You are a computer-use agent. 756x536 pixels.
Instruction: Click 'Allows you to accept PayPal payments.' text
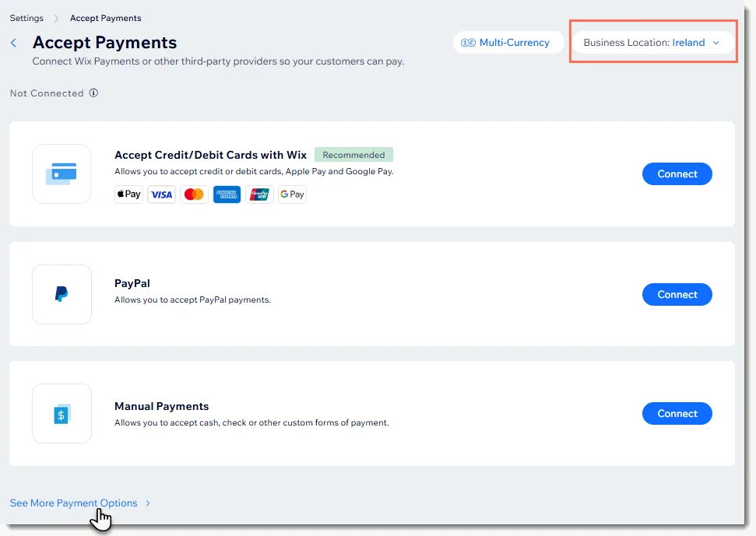pos(192,300)
